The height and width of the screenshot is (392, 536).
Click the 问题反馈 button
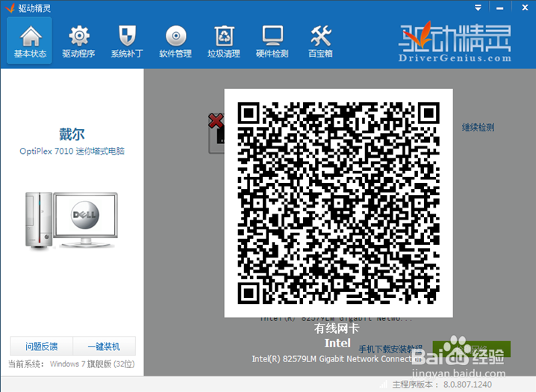pos(41,346)
